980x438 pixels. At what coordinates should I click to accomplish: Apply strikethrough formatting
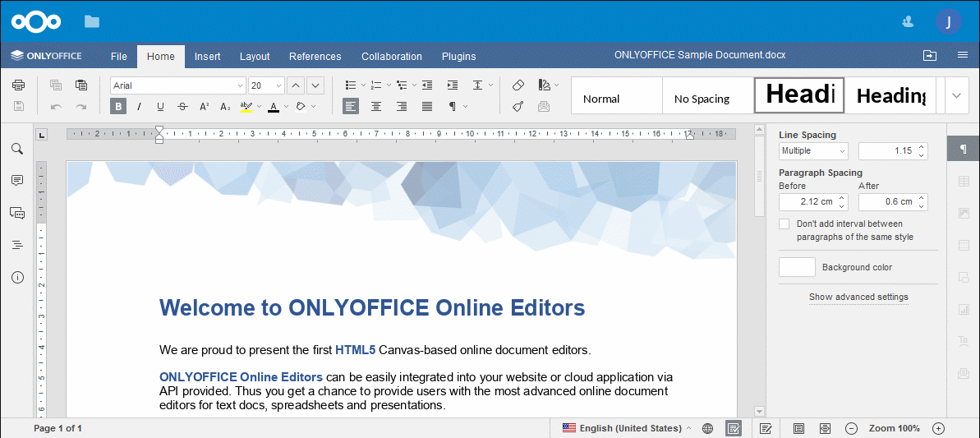coord(182,106)
